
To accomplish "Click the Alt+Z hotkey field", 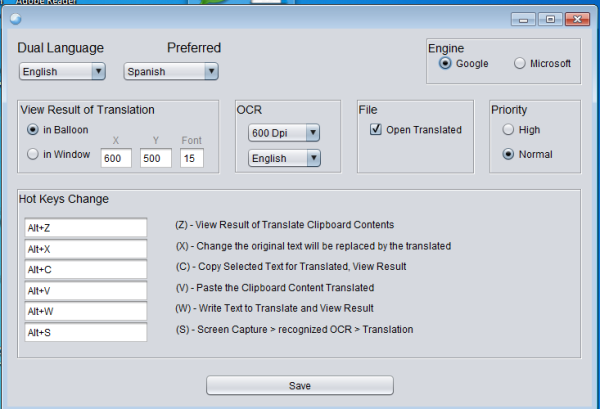I will (86, 228).
